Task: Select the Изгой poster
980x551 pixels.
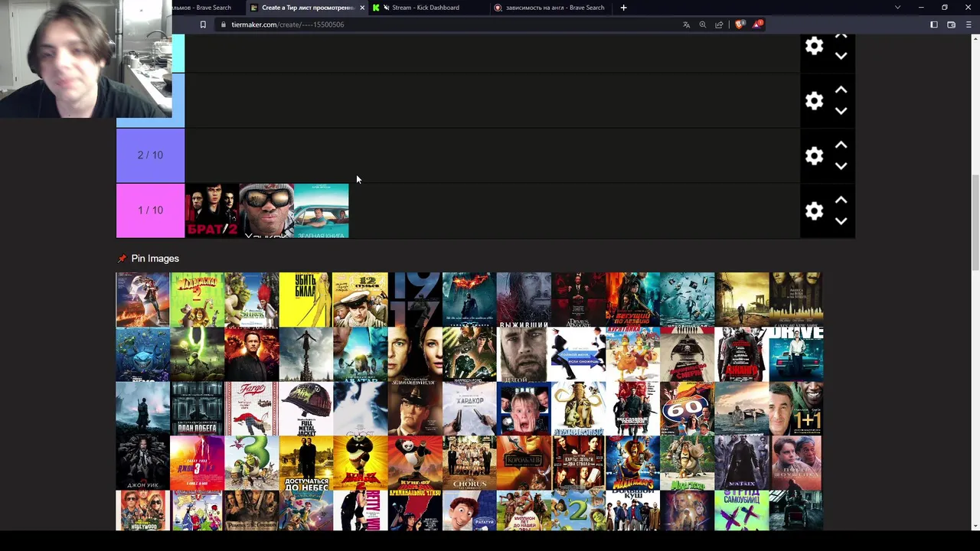Action: click(x=524, y=354)
